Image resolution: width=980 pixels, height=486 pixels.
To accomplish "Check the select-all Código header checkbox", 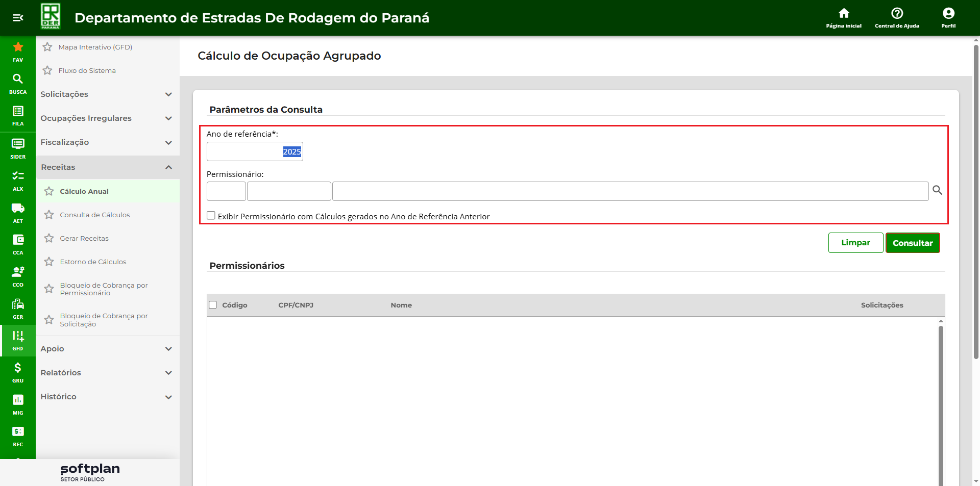I will 213,305.
